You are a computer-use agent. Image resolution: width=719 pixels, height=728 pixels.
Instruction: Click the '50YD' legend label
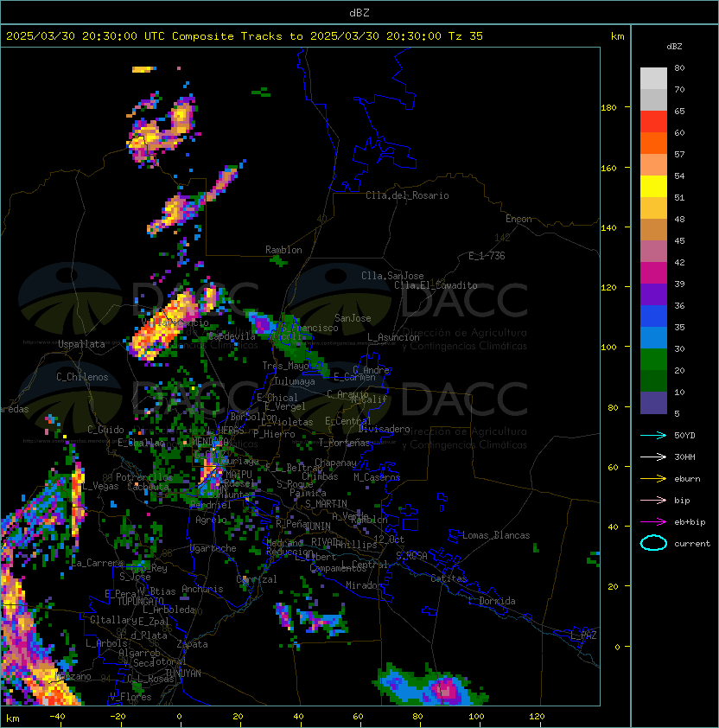coord(684,436)
